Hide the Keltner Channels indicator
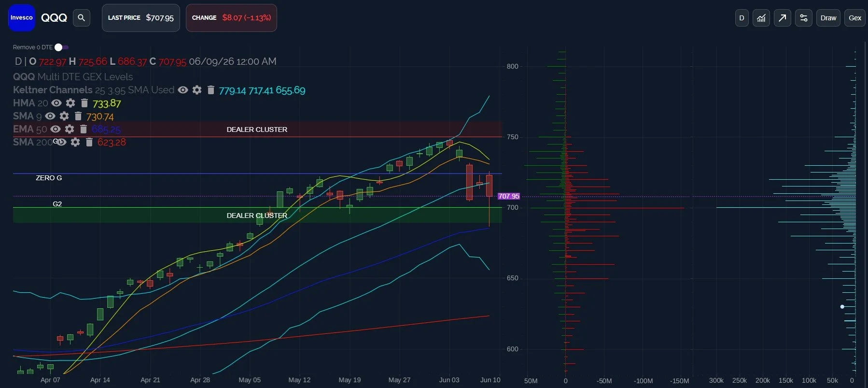 click(x=183, y=90)
